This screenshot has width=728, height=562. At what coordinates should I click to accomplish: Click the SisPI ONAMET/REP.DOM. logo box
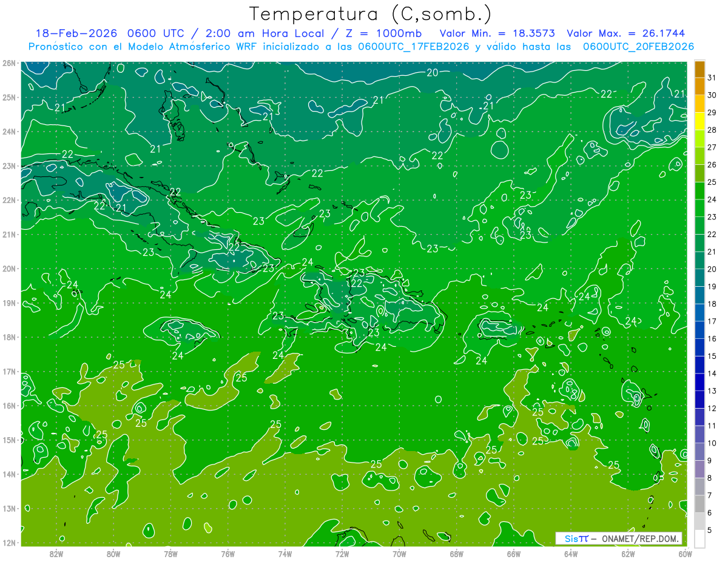tap(618, 538)
